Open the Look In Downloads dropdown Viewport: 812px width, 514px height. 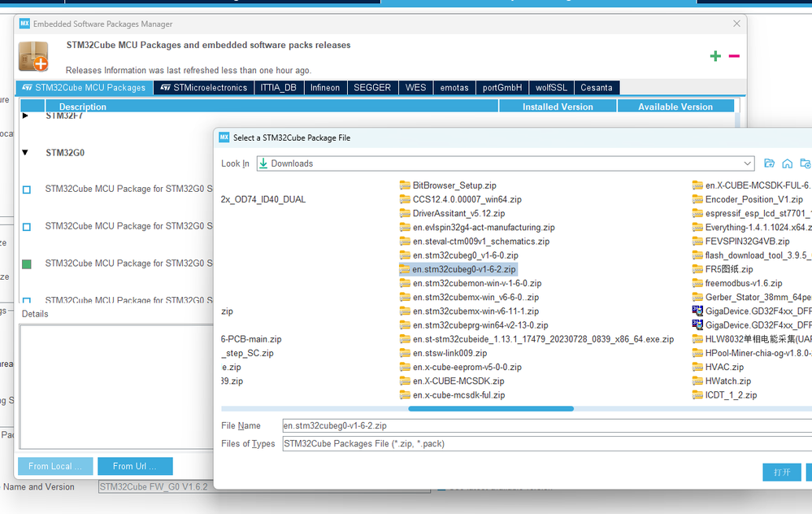pos(747,163)
